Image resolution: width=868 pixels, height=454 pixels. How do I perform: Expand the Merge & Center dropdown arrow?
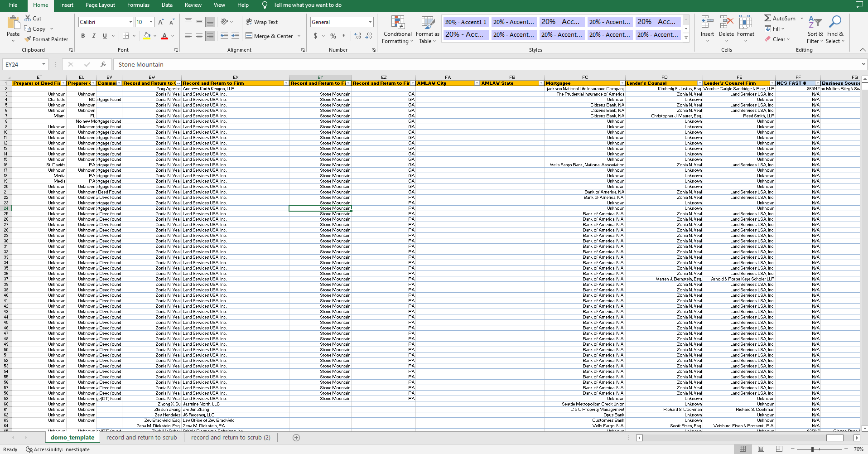tap(299, 36)
